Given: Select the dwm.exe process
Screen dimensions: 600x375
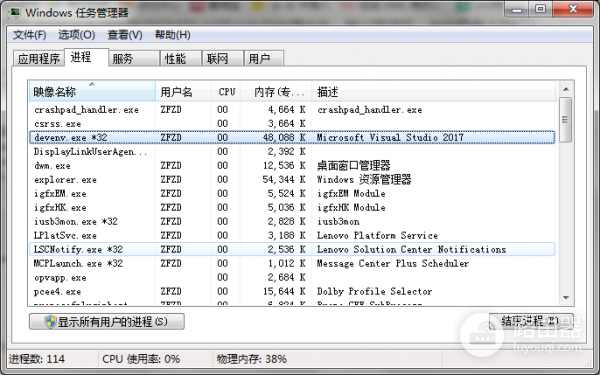Looking at the screenshot, I should point(292,166).
